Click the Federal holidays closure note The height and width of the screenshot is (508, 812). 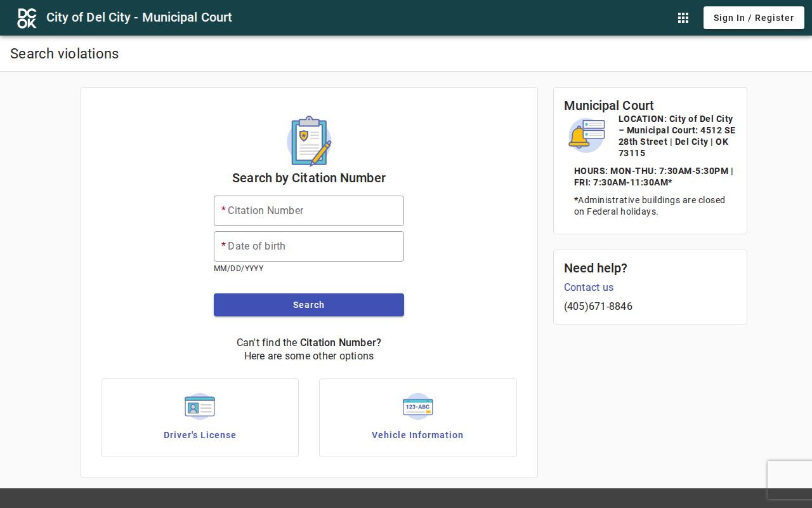[650, 206]
